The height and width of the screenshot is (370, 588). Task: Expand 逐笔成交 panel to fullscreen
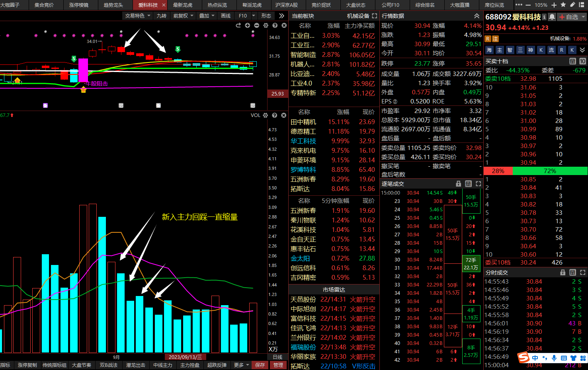point(478,184)
